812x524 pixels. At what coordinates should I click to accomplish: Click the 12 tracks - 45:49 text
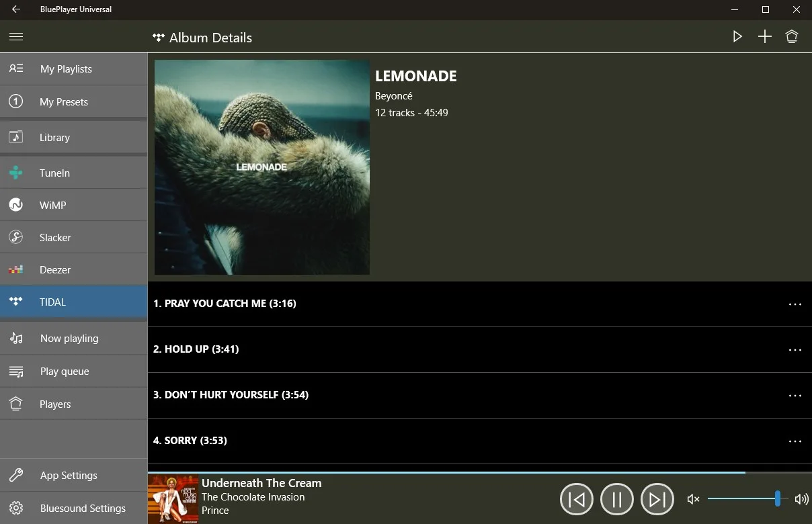(x=411, y=113)
